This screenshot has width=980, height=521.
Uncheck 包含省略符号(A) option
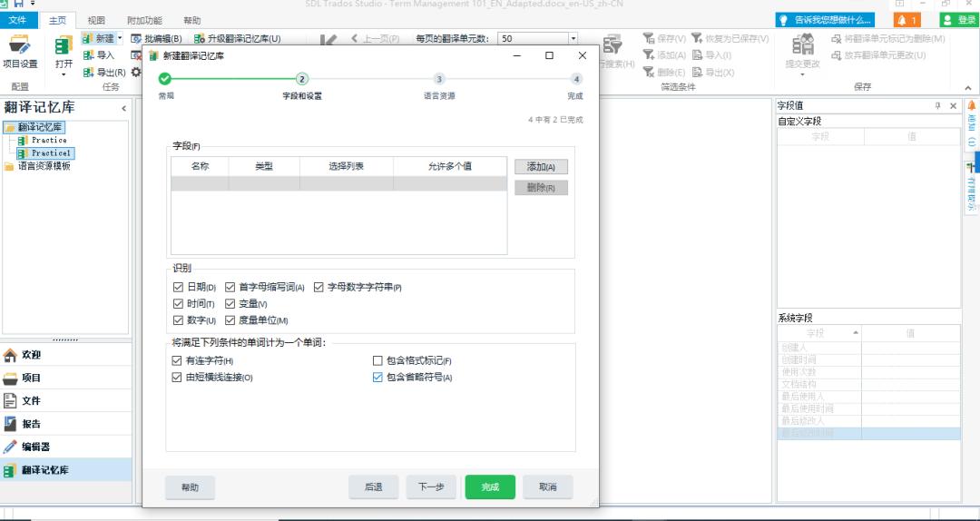[x=377, y=378]
